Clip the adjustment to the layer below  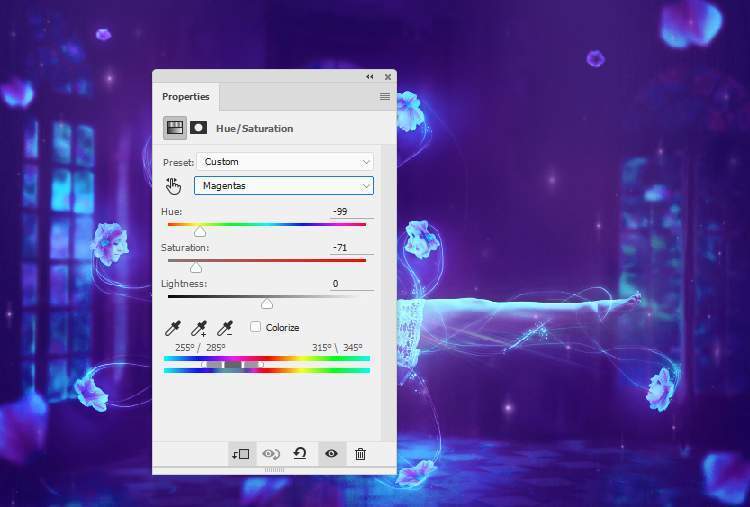coord(241,454)
